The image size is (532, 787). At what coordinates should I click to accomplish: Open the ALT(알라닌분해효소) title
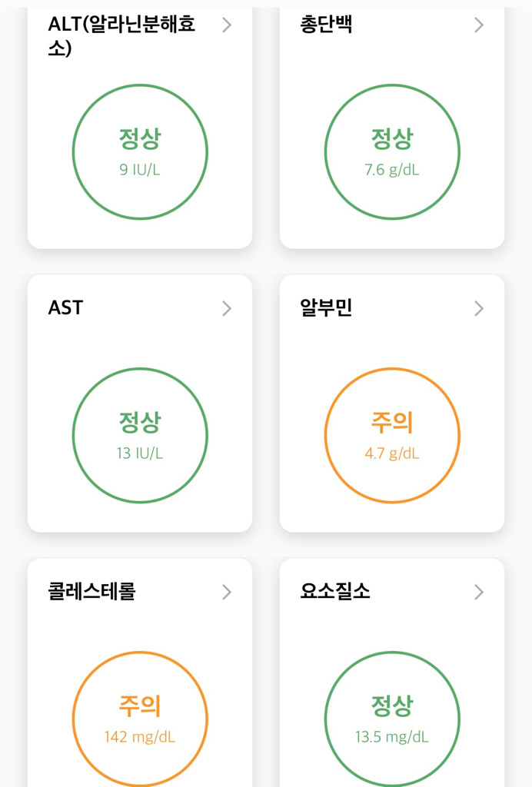coord(121,36)
